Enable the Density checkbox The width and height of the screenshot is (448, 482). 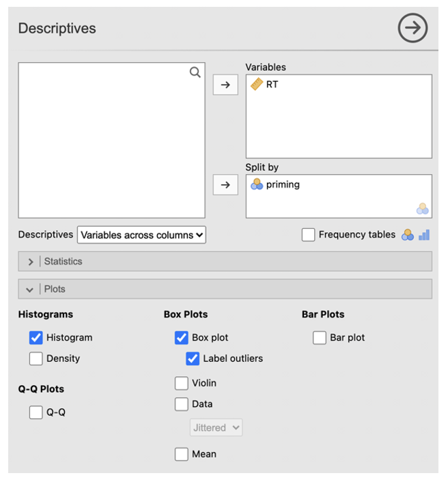(36, 358)
